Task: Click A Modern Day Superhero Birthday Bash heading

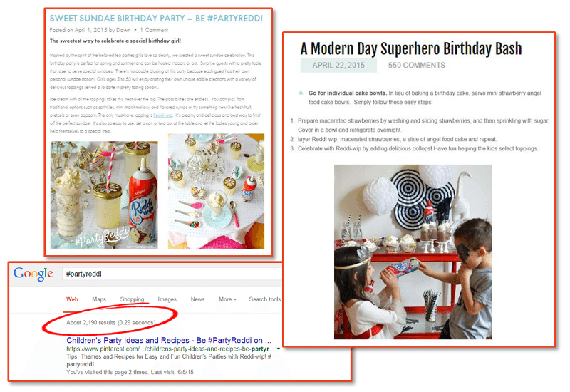Action: tap(411, 48)
